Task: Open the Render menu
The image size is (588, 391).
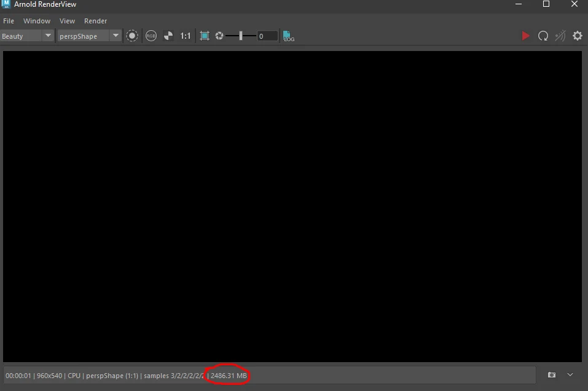Action: coord(95,20)
